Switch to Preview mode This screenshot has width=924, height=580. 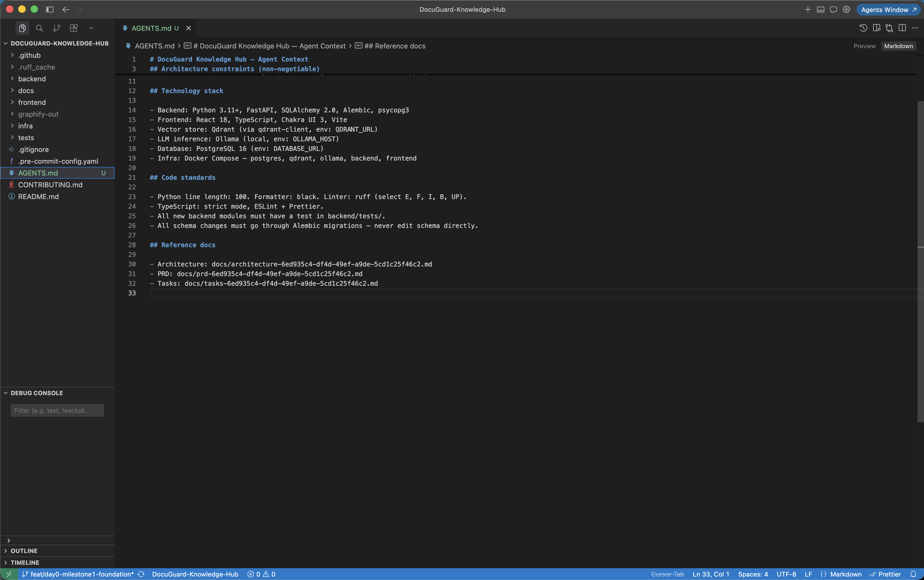coord(864,46)
